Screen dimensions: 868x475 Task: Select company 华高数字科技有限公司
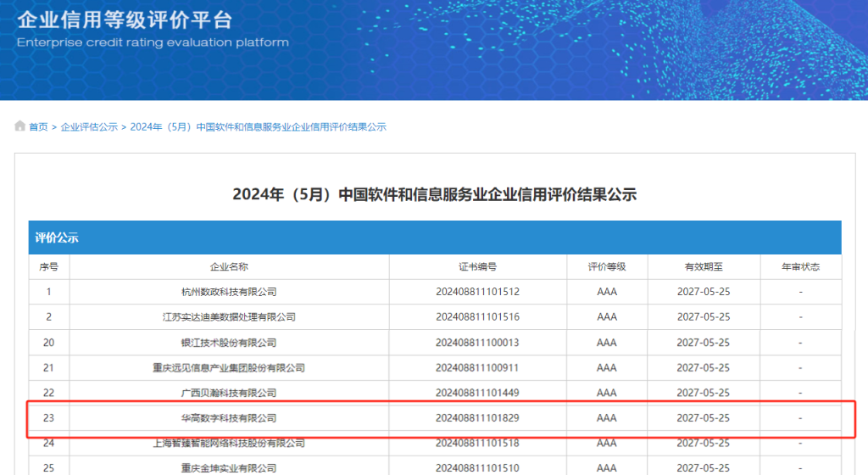click(229, 418)
